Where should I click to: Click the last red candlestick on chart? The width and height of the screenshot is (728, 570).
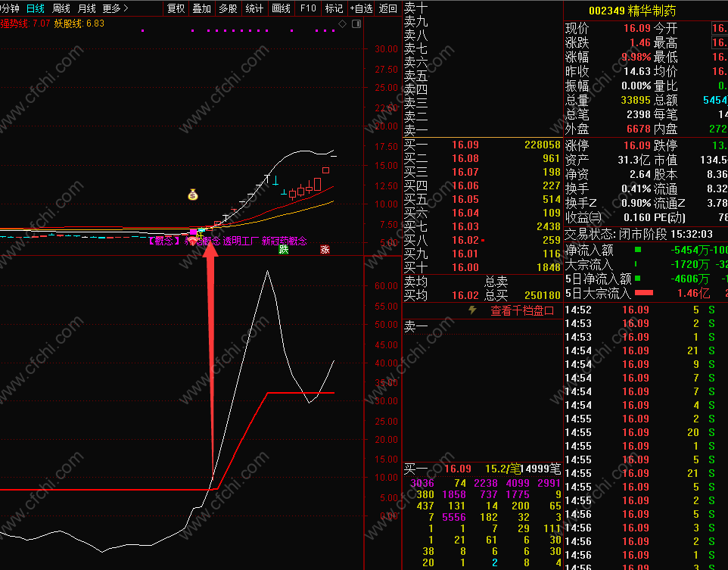point(326,170)
